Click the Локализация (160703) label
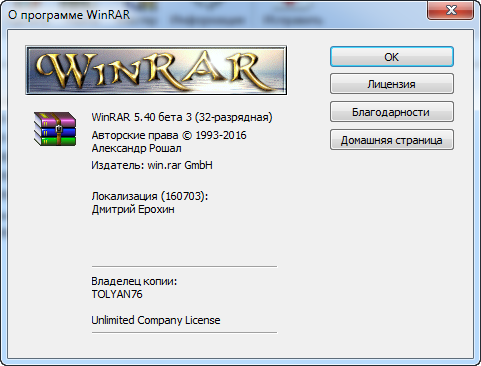This screenshot has width=481, height=366. tap(150, 196)
